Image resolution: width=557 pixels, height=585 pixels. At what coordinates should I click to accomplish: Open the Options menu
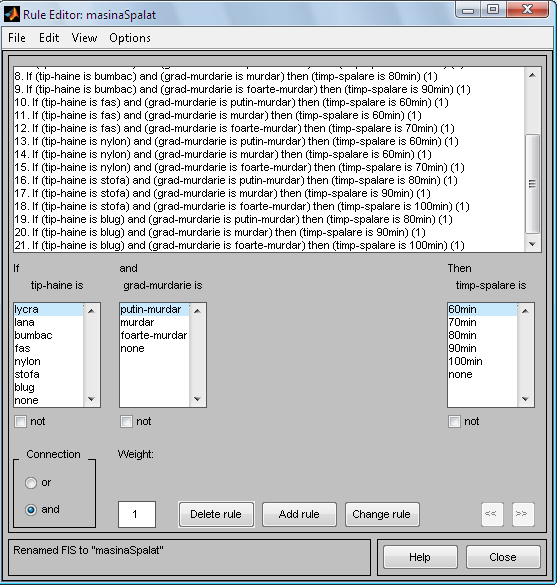pyautogui.click(x=130, y=38)
